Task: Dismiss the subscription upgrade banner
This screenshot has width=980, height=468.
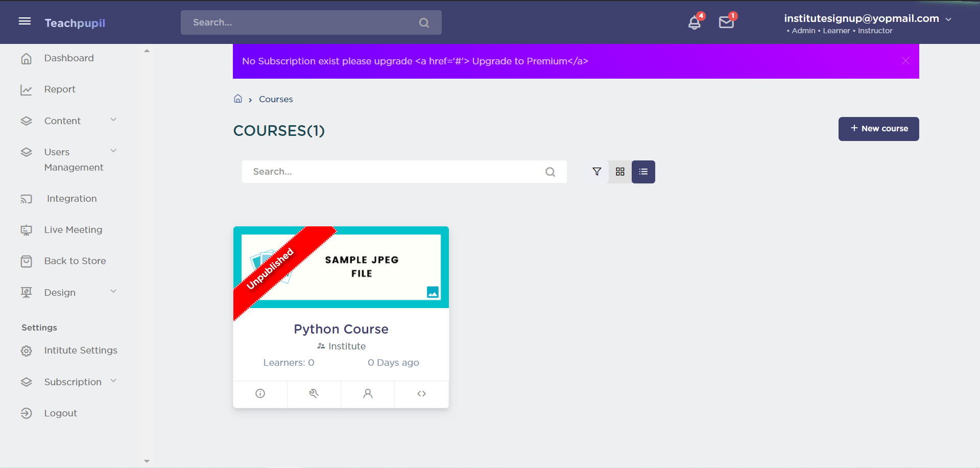Action: click(x=905, y=61)
